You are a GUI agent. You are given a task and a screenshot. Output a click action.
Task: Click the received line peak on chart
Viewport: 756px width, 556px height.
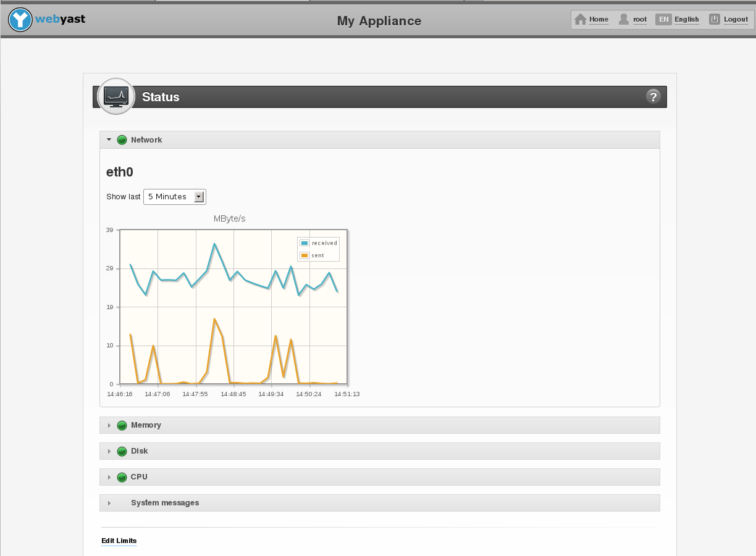[214, 244]
